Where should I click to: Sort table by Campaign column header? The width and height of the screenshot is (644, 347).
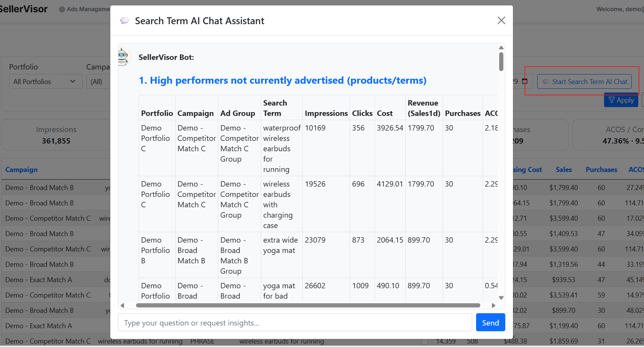[x=22, y=170]
